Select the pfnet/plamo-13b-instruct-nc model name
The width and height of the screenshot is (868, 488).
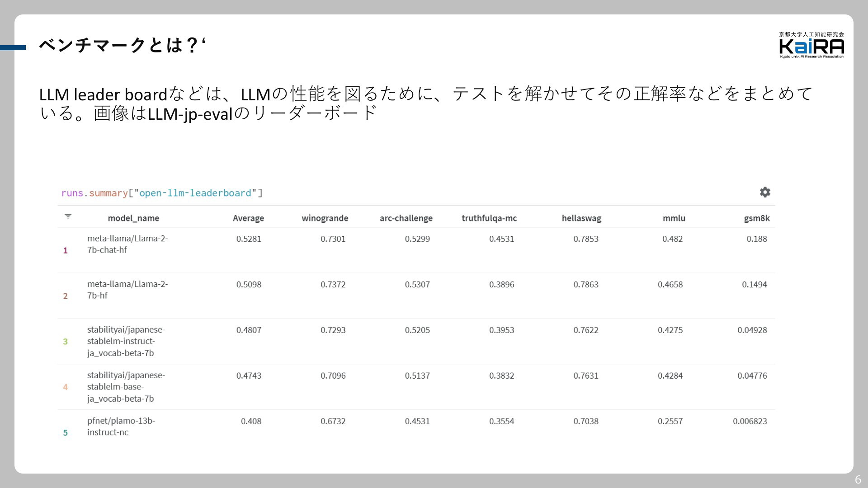coord(121,427)
